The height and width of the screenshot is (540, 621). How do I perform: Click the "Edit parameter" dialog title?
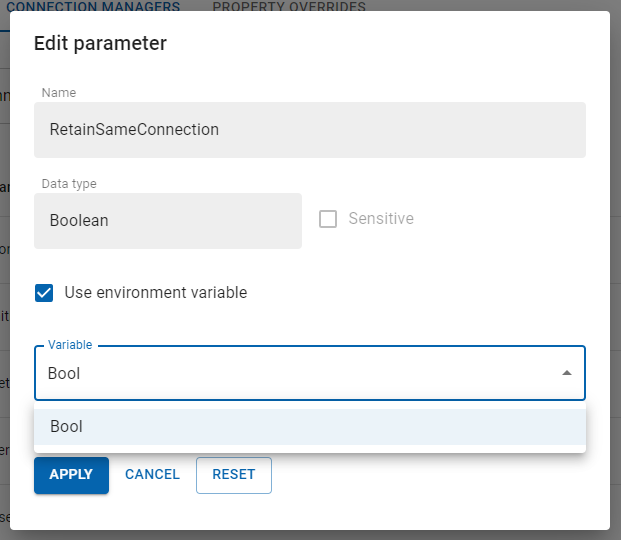[x=100, y=43]
